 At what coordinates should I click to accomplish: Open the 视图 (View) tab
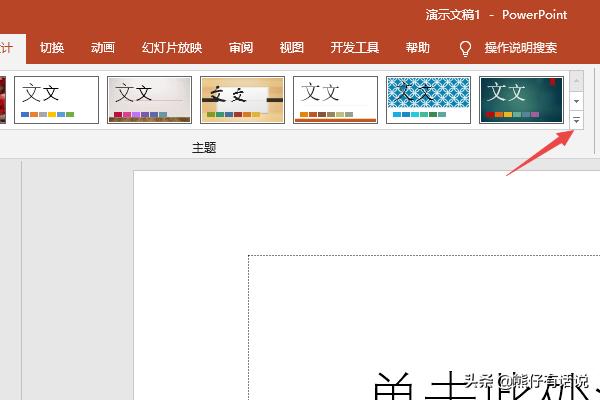tap(292, 48)
